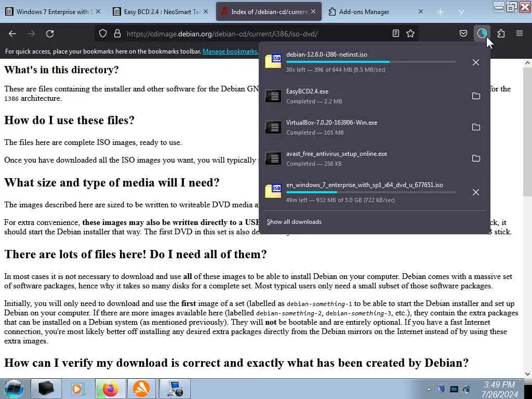Screen dimensions: 532x399
Task: Click the "How do I use these files?" heading
Action: [x=69, y=120]
